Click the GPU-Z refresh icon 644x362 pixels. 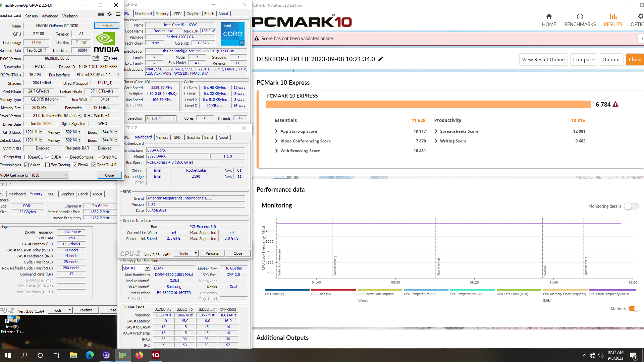[109, 14]
